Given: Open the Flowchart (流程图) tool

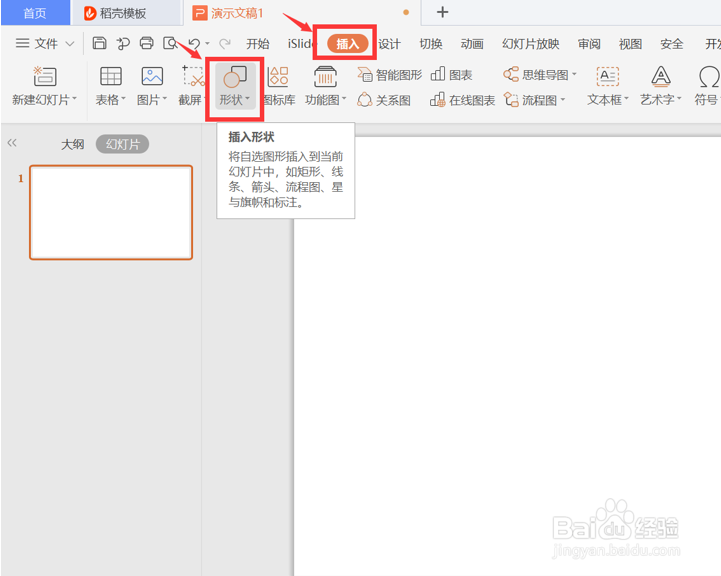Looking at the screenshot, I should pos(534,100).
